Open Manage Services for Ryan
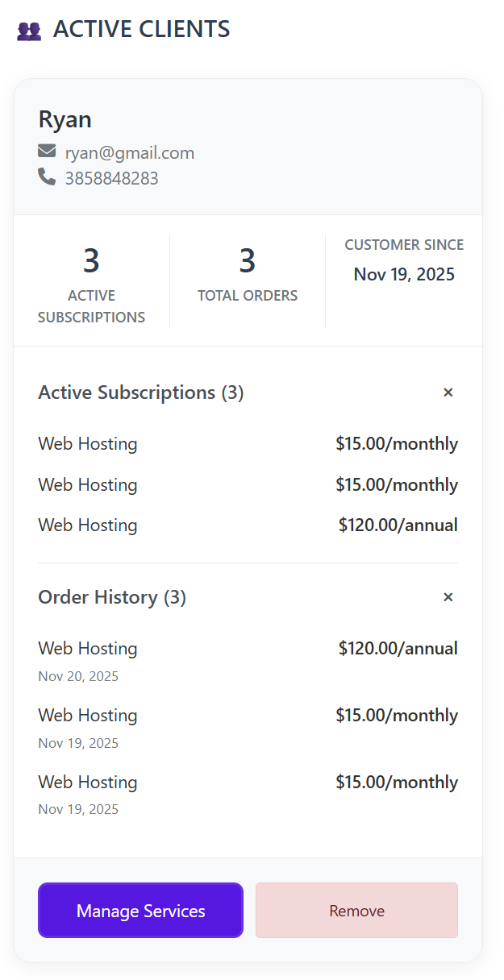 140,911
